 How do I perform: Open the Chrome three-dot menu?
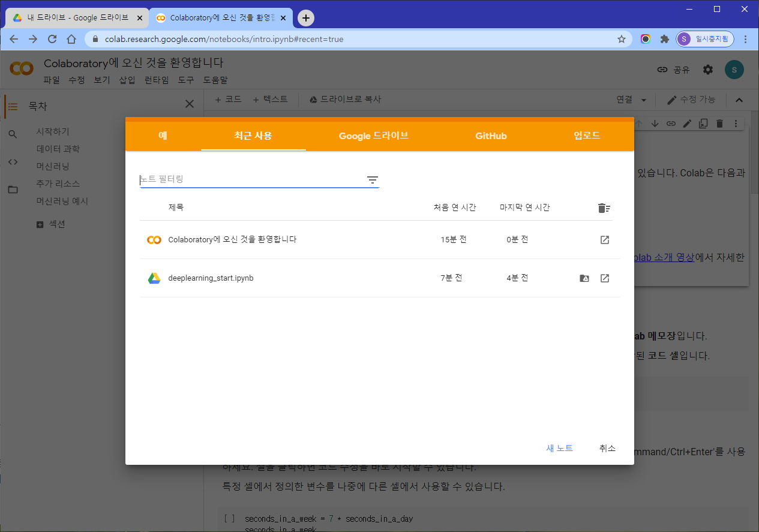tap(746, 39)
